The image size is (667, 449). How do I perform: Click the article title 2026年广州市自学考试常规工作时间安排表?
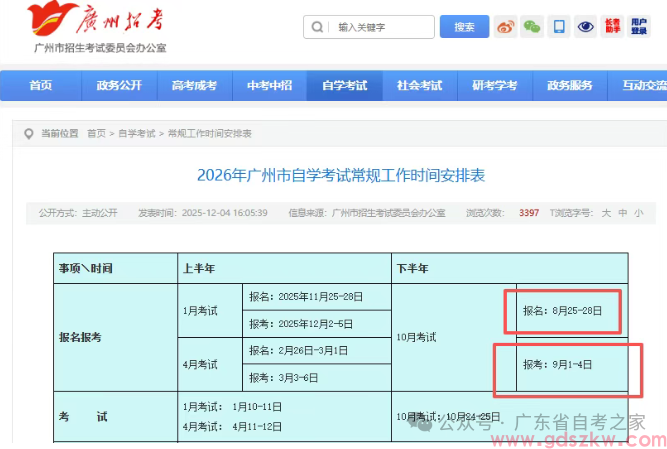pyautogui.click(x=341, y=175)
